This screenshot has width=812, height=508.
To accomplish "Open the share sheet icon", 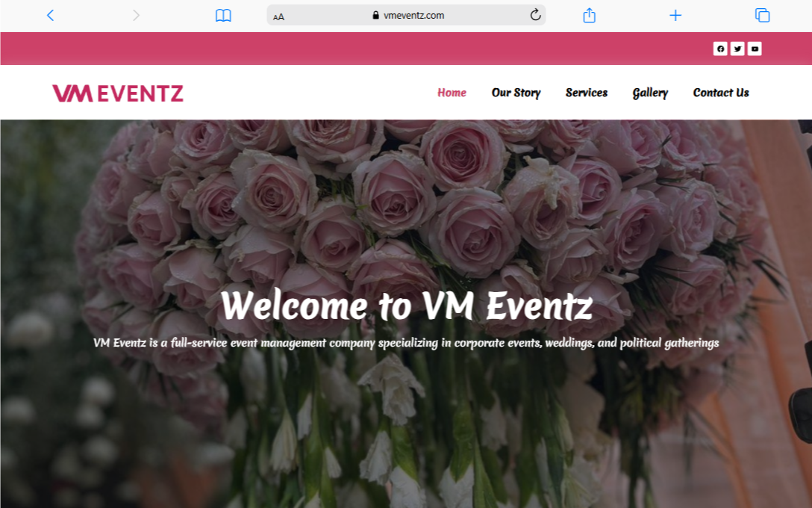I will point(590,16).
